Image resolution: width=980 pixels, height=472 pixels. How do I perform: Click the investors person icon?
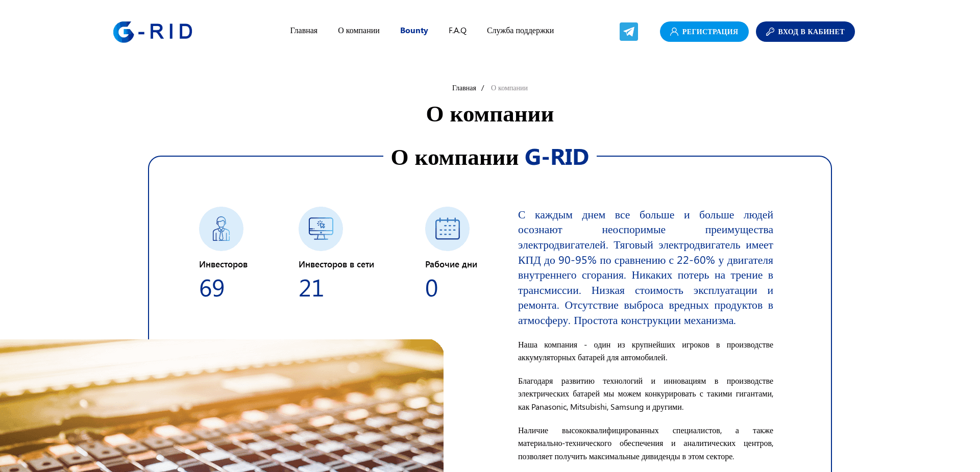[221, 229]
